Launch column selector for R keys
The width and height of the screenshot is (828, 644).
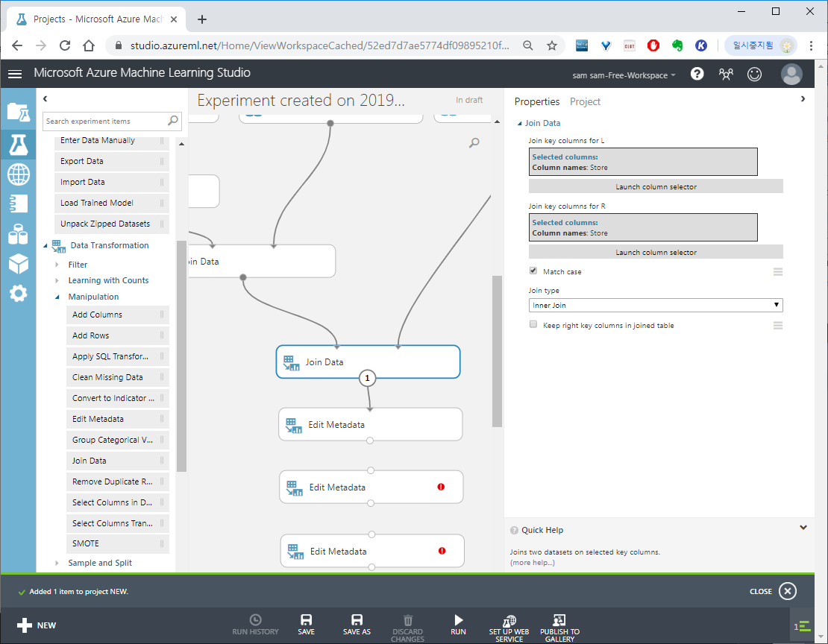coord(656,253)
